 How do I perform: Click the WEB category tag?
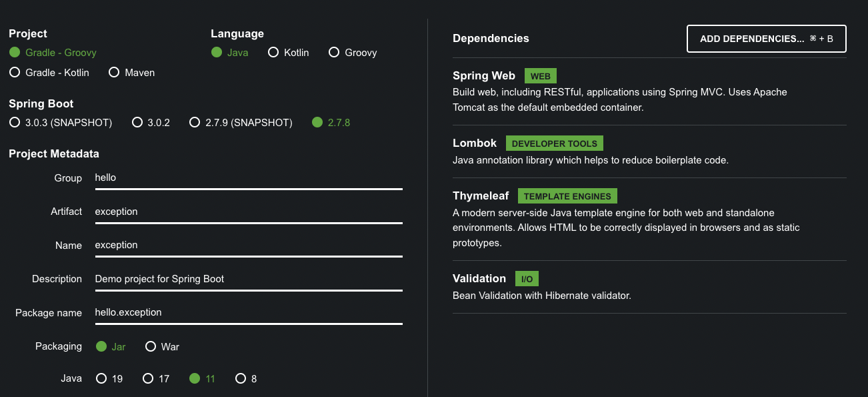[x=541, y=76]
